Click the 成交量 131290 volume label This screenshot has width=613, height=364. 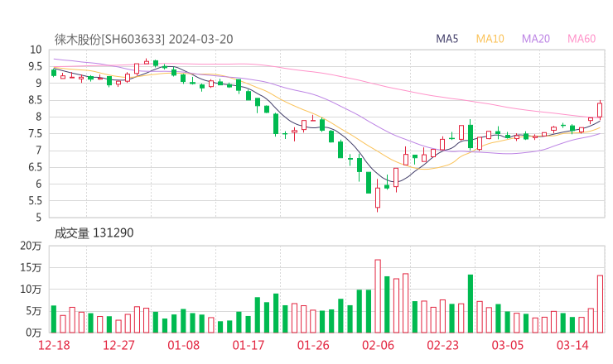94,233
